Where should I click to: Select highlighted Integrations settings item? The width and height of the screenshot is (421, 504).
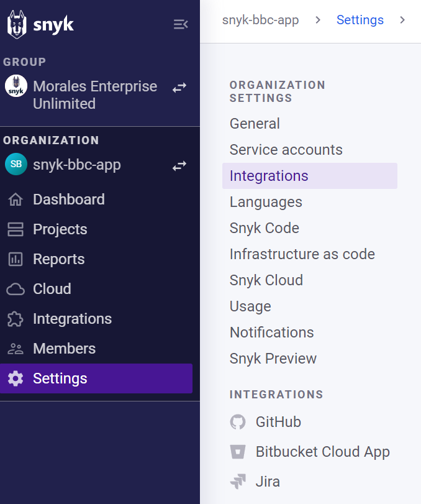click(x=310, y=176)
